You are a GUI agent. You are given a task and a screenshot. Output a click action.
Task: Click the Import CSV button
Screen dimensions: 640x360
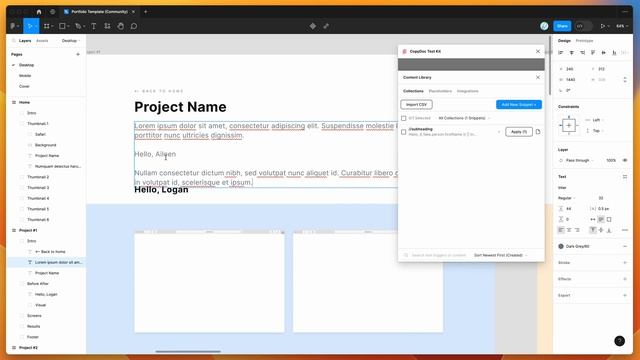coord(416,104)
